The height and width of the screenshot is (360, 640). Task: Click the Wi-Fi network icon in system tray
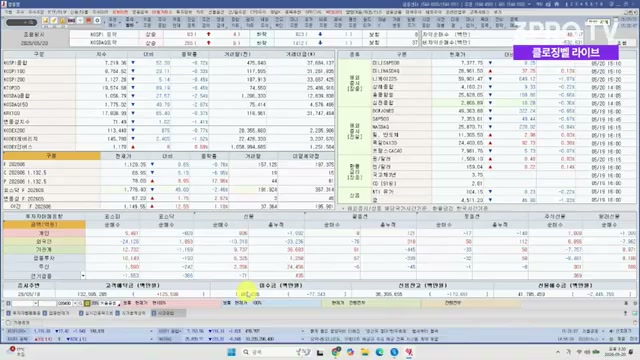[579, 352]
